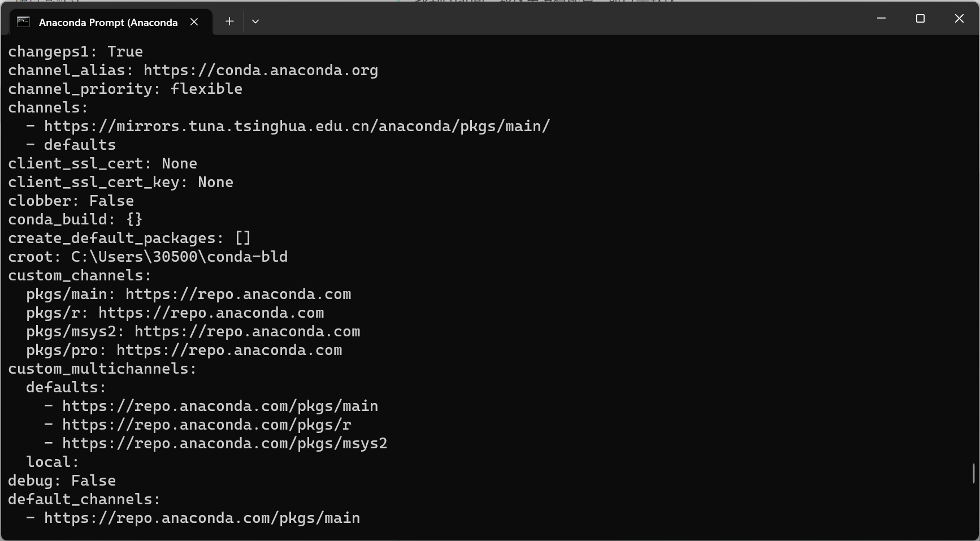This screenshot has height=541, width=980.
Task: Click the croot conda-bld path text
Action: pyautogui.click(x=179, y=257)
